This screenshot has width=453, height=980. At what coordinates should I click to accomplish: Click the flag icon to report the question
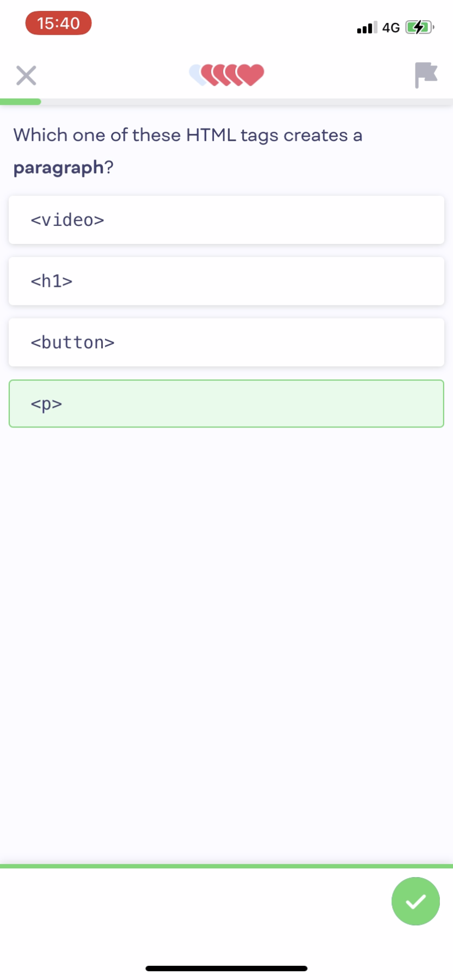click(x=426, y=76)
